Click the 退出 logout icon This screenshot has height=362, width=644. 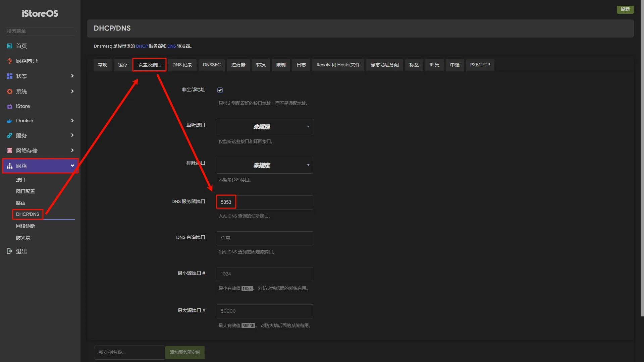10,251
